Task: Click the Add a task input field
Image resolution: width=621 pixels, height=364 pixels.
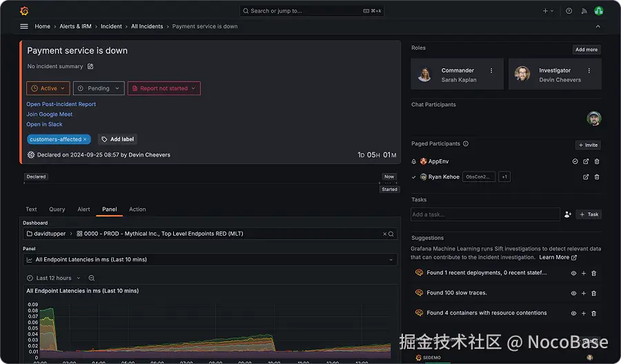Action: pyautogui.click(x=485, y=214)
